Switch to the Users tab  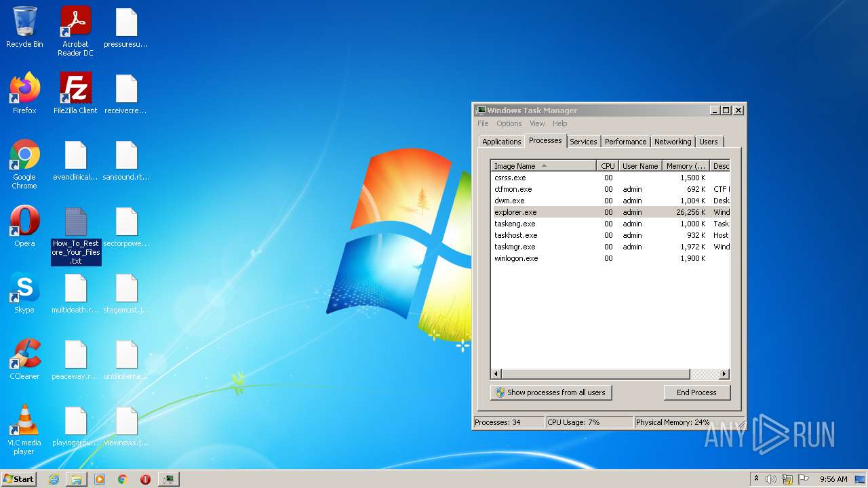tap(708, 142)
